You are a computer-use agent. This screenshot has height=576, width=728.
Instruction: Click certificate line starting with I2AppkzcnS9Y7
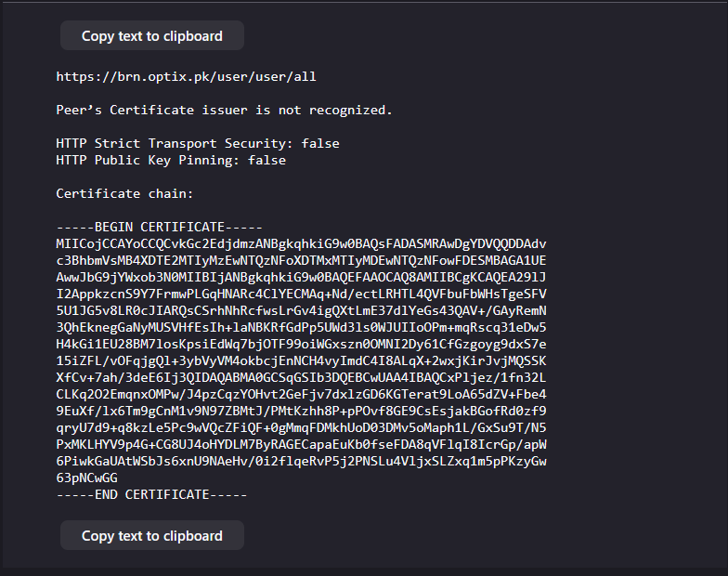[301, 294]
